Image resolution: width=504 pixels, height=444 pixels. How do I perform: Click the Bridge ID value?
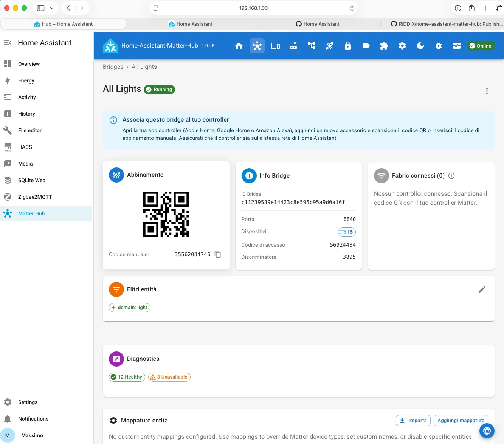pyautogui.click(x=293, y=202)
